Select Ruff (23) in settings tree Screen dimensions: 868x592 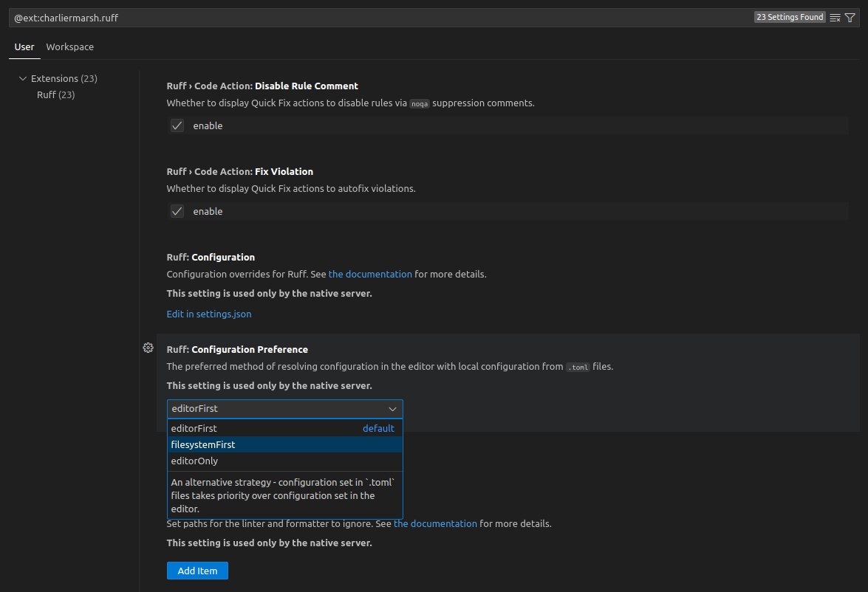point(55,94)
